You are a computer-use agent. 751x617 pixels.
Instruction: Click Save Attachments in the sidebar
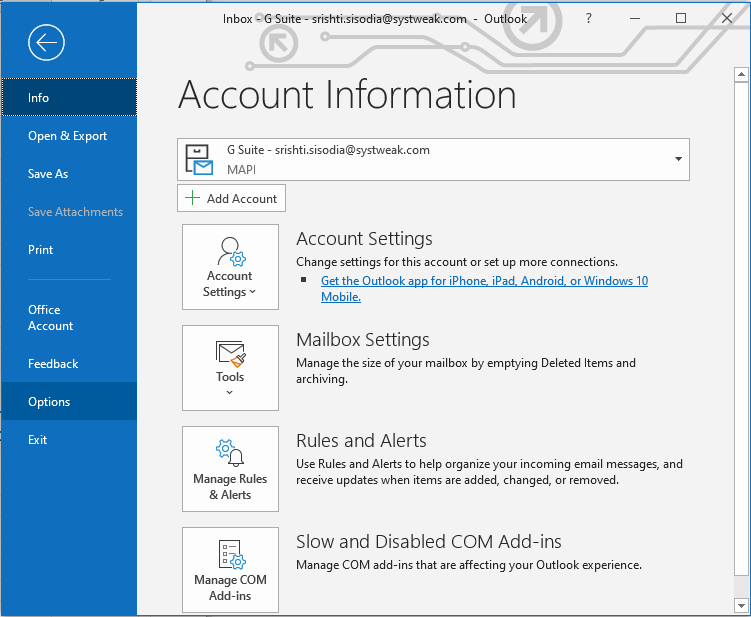(x=69, y=212)
